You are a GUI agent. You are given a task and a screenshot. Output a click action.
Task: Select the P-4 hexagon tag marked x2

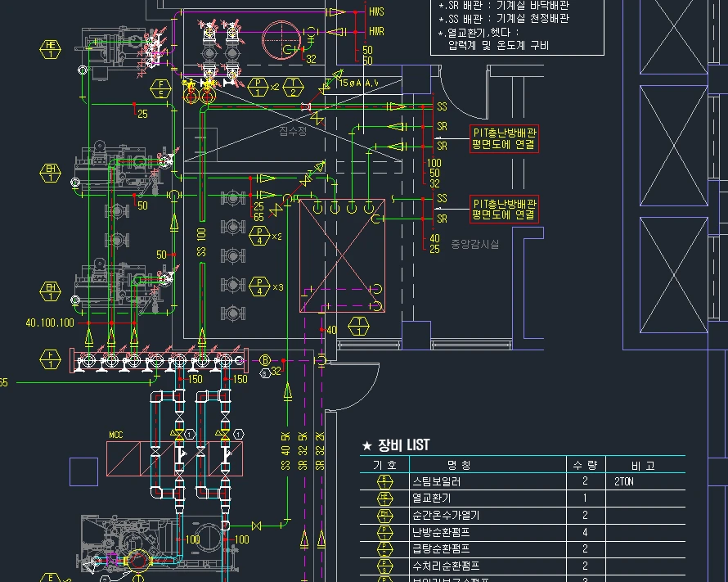[259, 236]
